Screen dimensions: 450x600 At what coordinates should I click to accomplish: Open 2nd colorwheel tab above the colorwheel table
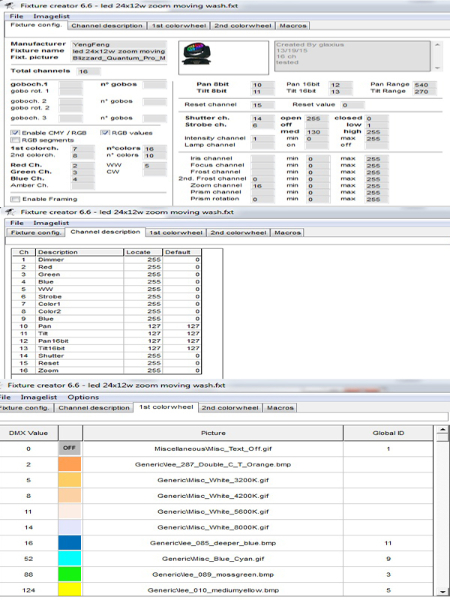tap(230, 408)
